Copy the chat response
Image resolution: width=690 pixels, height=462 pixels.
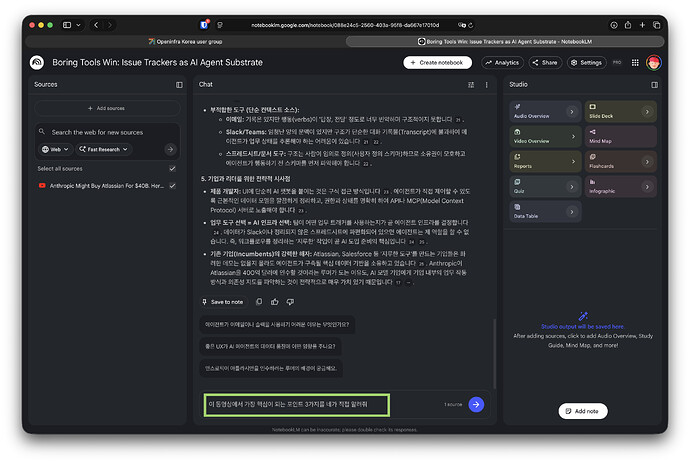259,301
